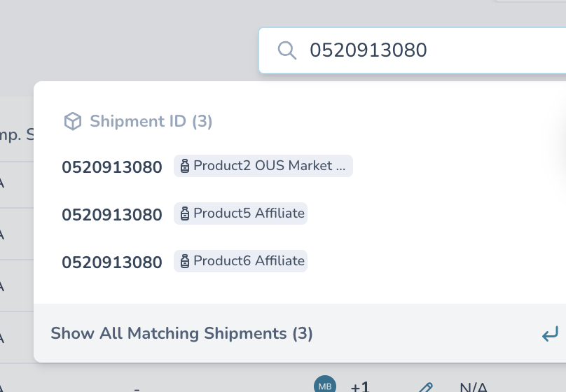Screen dimensions: 566x392
Task: Select the Product5 Affiliate tag
Action: (x=240, y=213)
